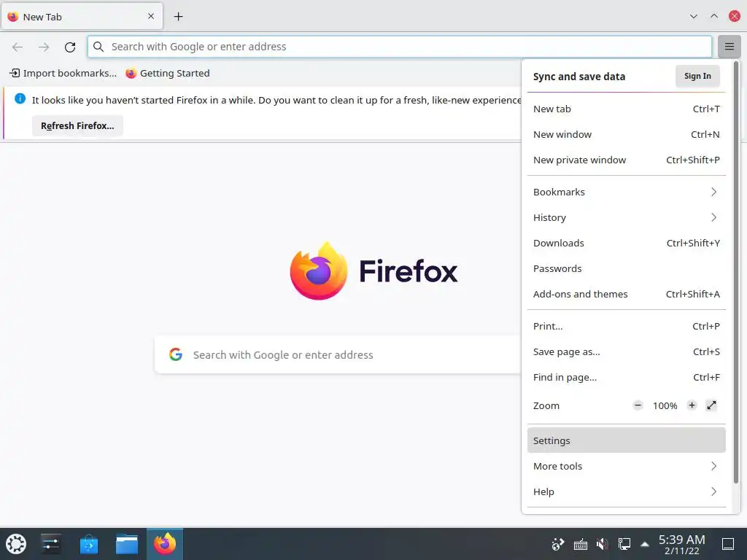Image resolution: width=747 pixels, height=560 pixels.
Task: Close the New Tab tab
Action: tap(151, 16)
